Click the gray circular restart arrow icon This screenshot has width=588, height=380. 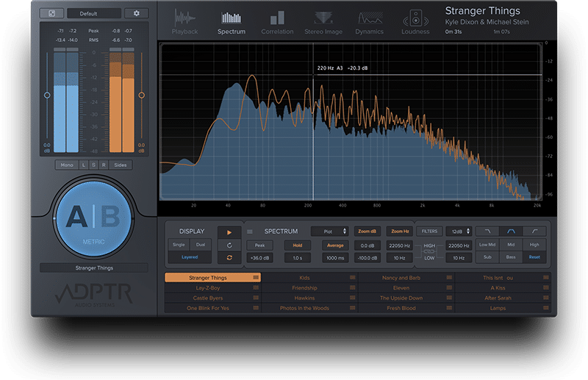[229, 245]
